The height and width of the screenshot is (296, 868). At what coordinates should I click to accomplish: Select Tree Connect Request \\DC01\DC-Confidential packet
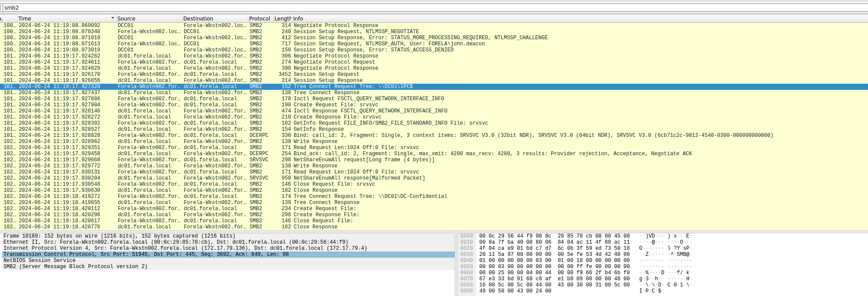tap(434, 196)
